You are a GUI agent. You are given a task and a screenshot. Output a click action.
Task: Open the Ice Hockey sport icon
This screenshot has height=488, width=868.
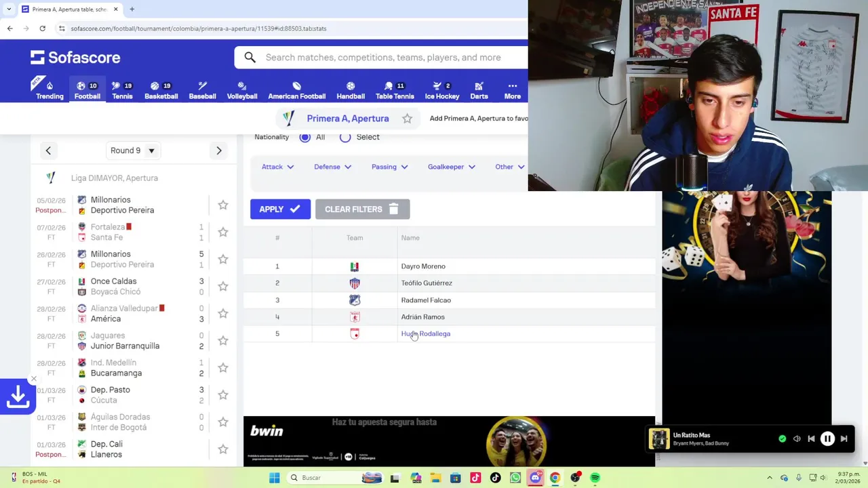[442, 90]
